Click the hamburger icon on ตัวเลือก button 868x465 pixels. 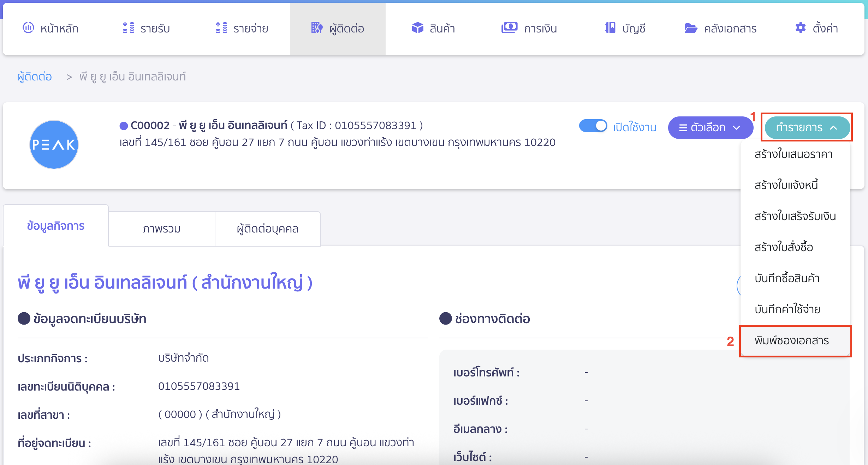(683, 128)
